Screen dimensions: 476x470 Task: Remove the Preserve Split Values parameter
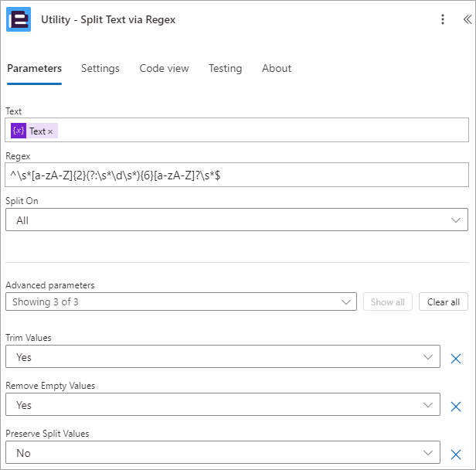point(456,455)
